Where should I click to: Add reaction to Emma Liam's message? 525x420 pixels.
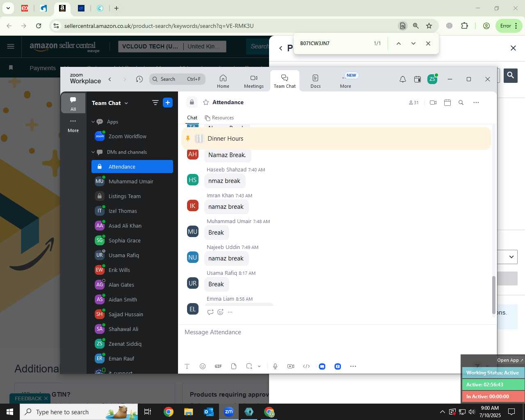pyautogui.click(x=220, y=312)
